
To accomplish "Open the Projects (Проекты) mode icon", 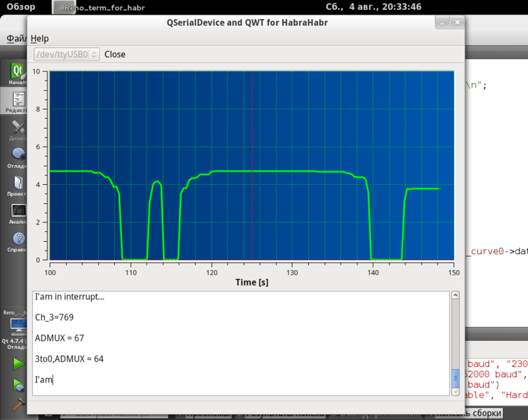I will pyautogui.click(x=18, y=186).
